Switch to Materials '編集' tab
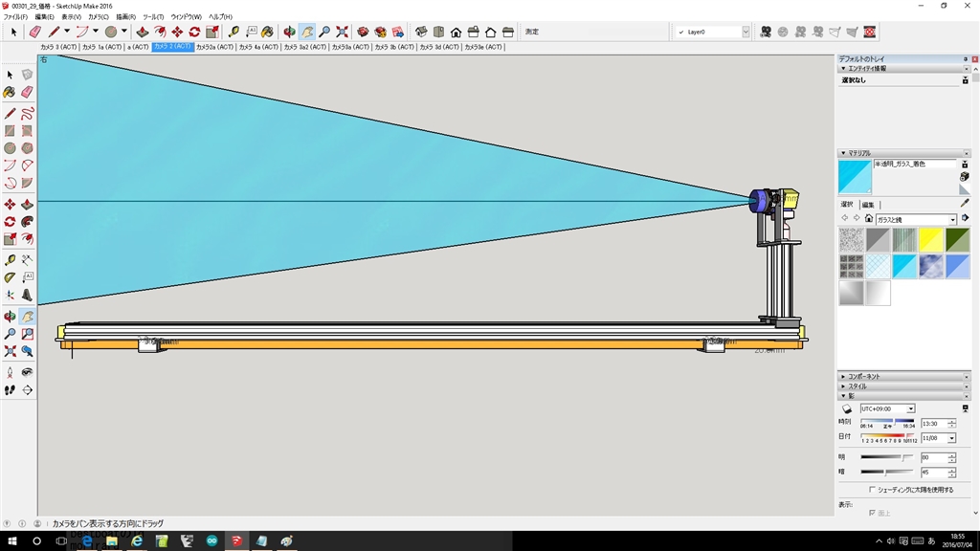 point(868,205)
